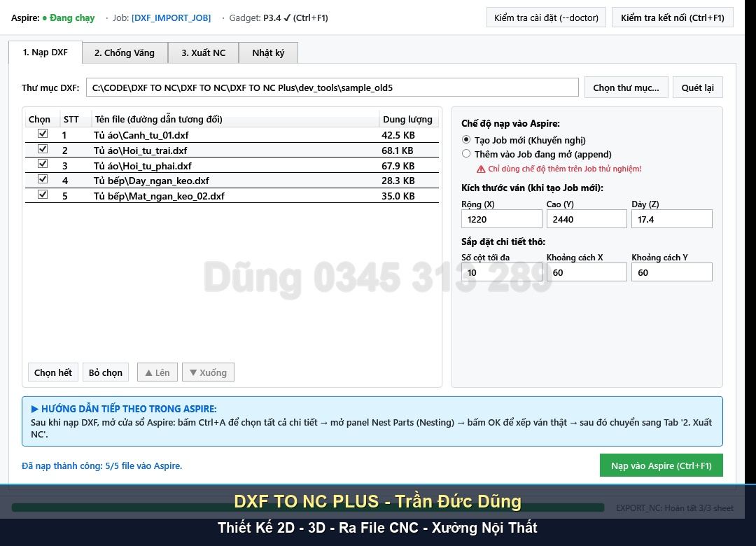Viewport: 756px width, 546px height.
Task: Select file name 'Tủ bếp\Day_ngan_keo.dxf'
Action: pos(151,181)
